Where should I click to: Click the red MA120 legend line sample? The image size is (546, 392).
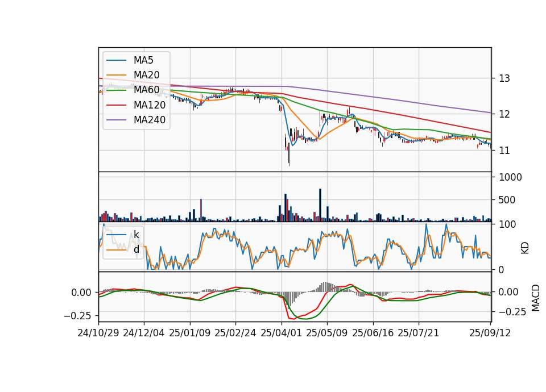[116, 105]
